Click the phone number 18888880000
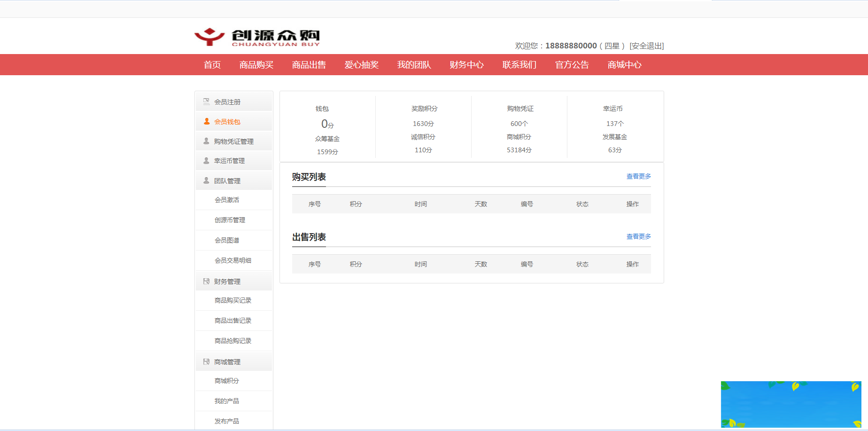Image resolution: width=868 pixels, height=431 pixels. click(570, 46)
